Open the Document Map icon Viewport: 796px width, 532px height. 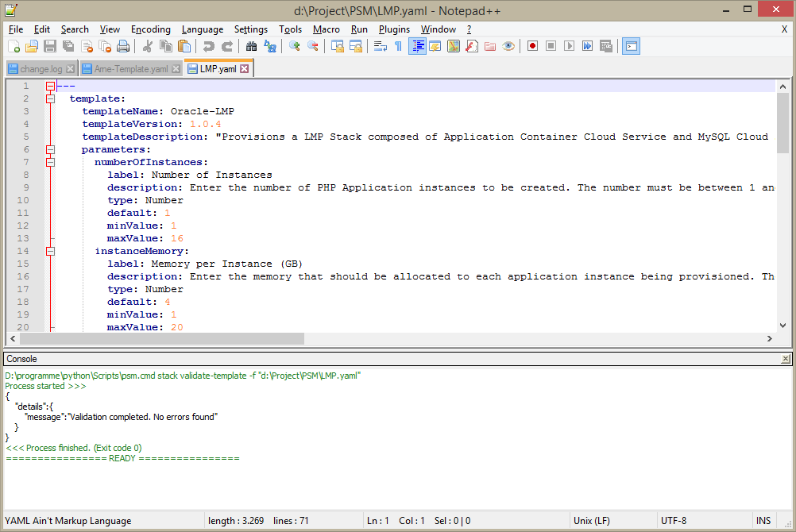point(454,47)
